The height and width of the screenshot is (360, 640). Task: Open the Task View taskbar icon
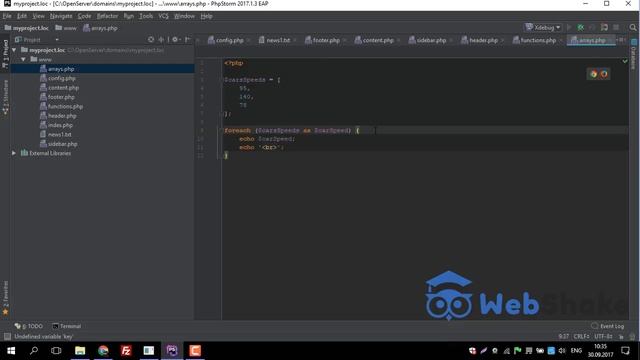[x=56, y=351]
